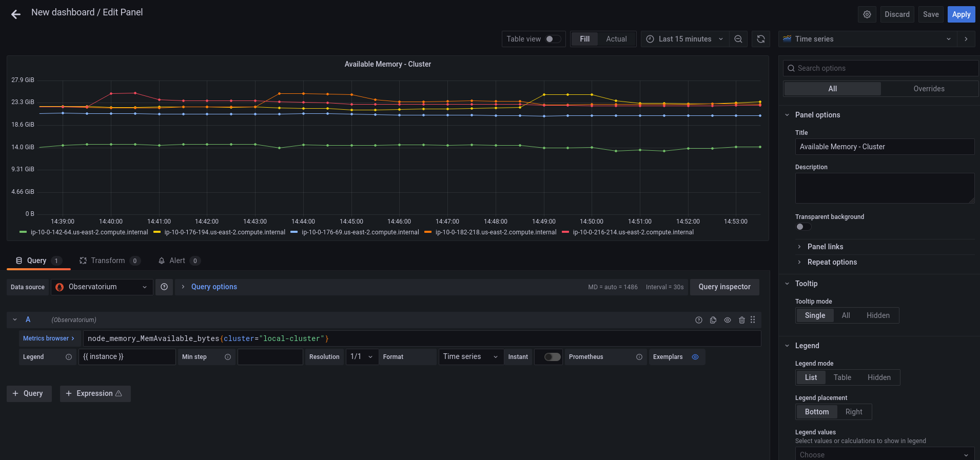Click the PromQL query expression field
Image resolution: width=980 pixels, height=460 pixels.
pyautogui.click(x=422, y=338)
